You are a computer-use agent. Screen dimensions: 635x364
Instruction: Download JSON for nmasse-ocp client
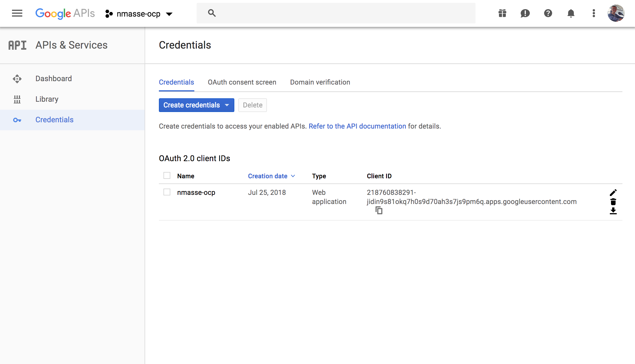click(613, 211)
